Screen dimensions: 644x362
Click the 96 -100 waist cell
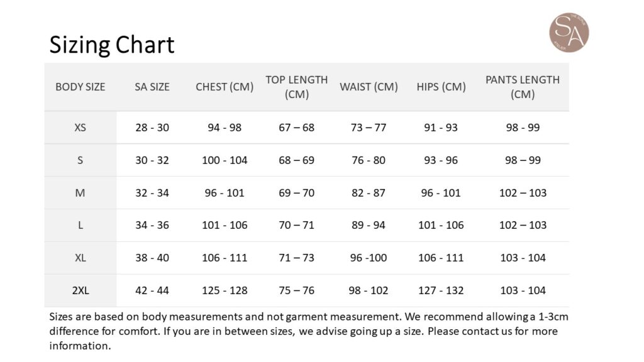[x=369, y=258]
